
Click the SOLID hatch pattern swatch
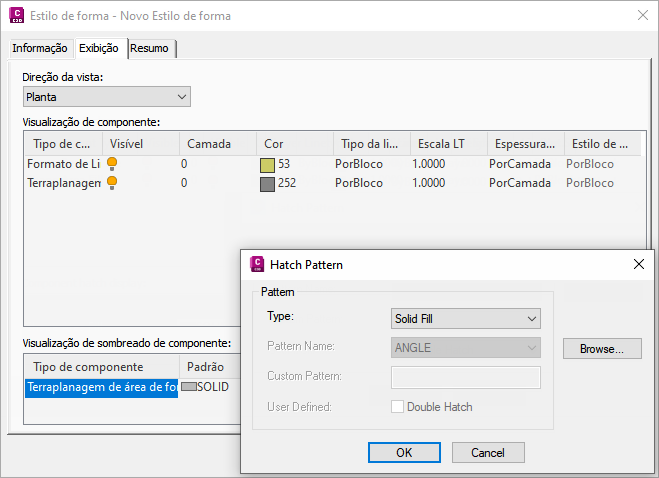(x=188, y=386)
